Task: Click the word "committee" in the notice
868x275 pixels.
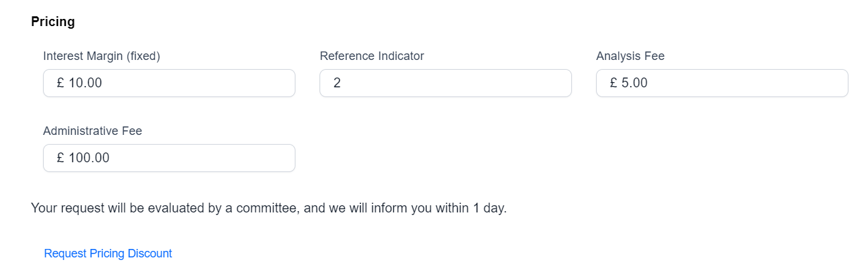Action: point(267,209)
